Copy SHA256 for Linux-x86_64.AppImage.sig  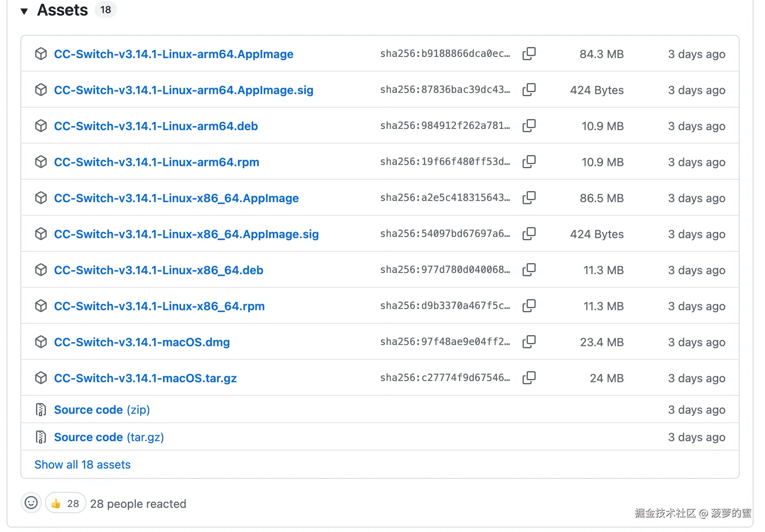coord(529,234)
